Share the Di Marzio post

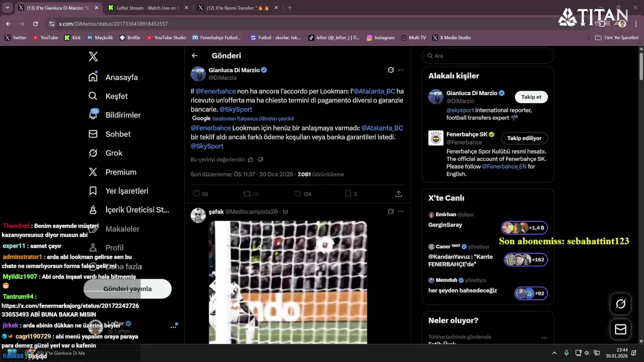pos(398,194)
